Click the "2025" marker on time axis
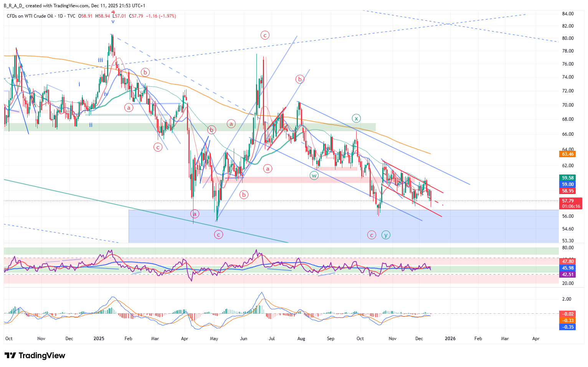This screenshot has height=367, width=588. (x=99, y=339)
